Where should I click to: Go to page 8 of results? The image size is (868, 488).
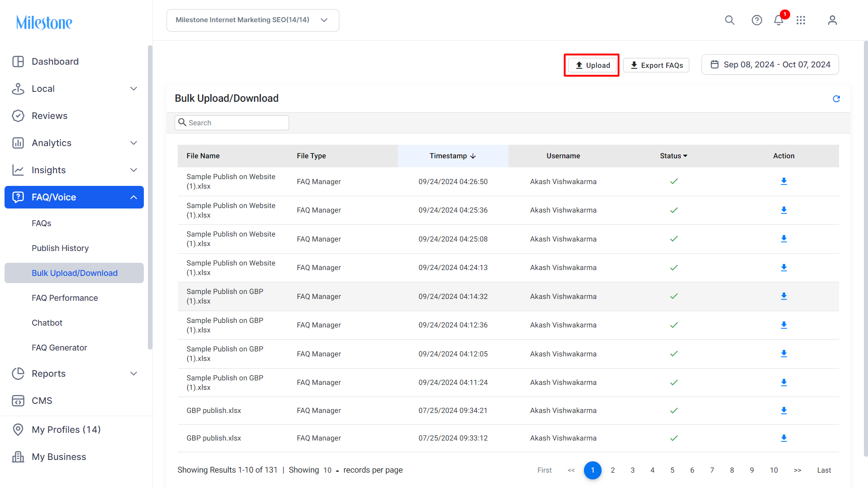(x=732, y=470)
